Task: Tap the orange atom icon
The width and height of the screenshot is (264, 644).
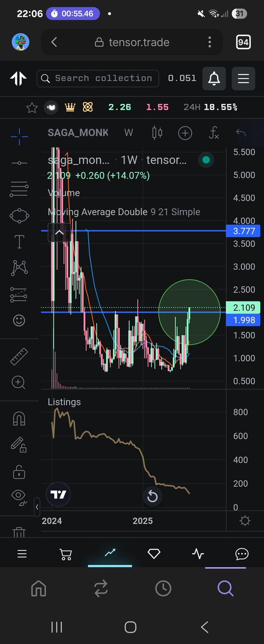Action: [88, 107]
